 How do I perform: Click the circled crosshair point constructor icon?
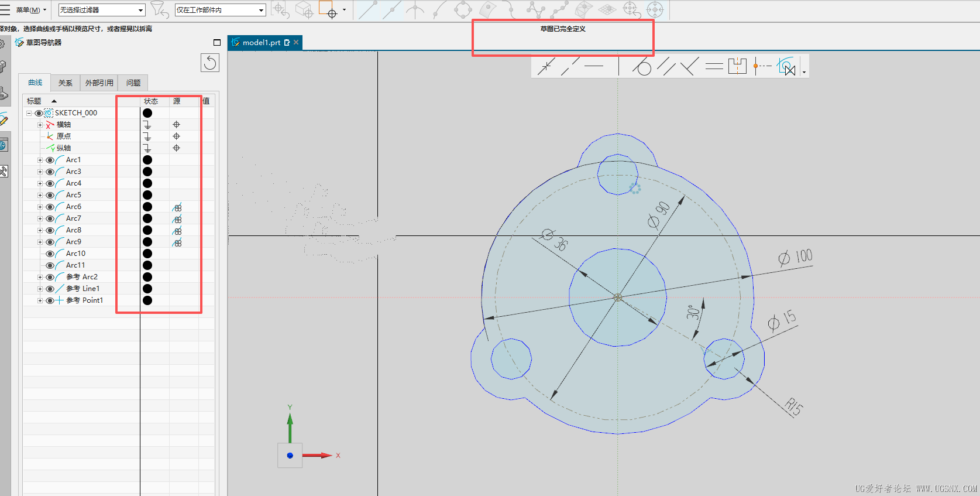(x=655, y=9)
